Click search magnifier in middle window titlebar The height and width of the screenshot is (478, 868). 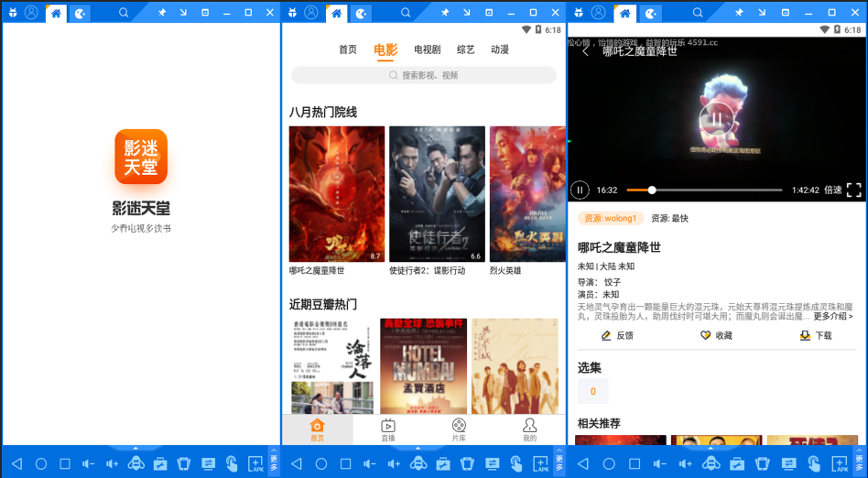click(406, 12)
